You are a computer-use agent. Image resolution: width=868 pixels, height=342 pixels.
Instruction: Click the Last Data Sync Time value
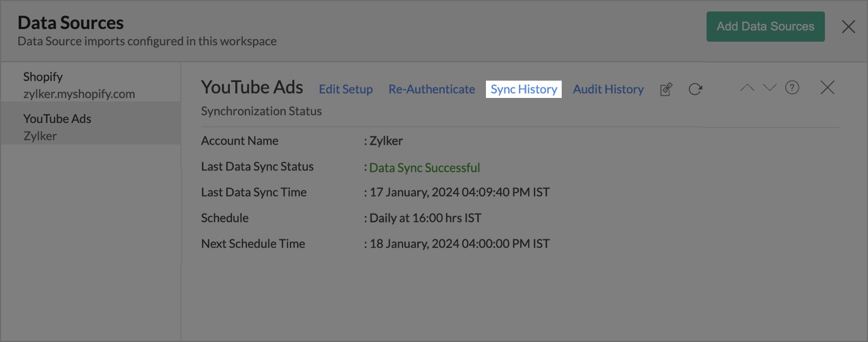(459, 192)
